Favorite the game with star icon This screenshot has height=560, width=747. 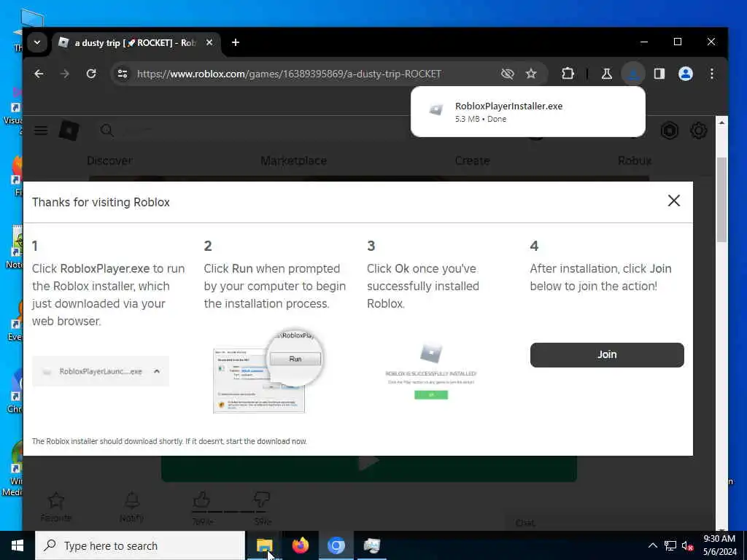pyautogui.click(x=55, y=500)
